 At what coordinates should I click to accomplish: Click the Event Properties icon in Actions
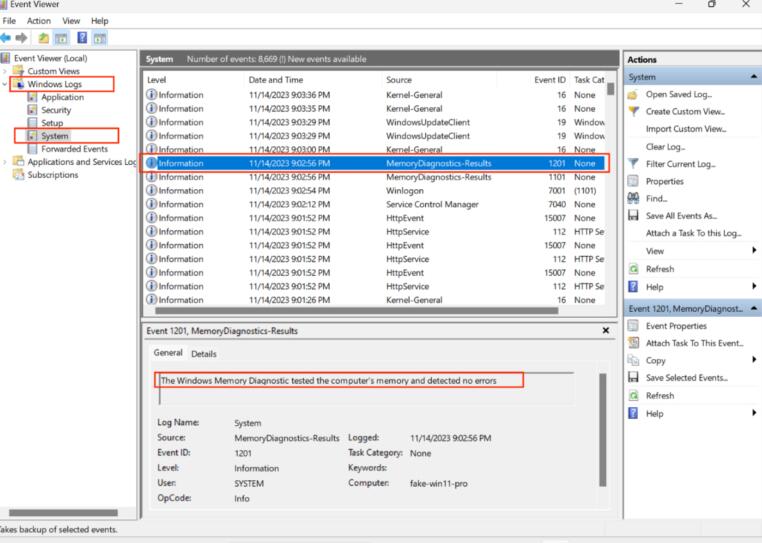point(634,326)
